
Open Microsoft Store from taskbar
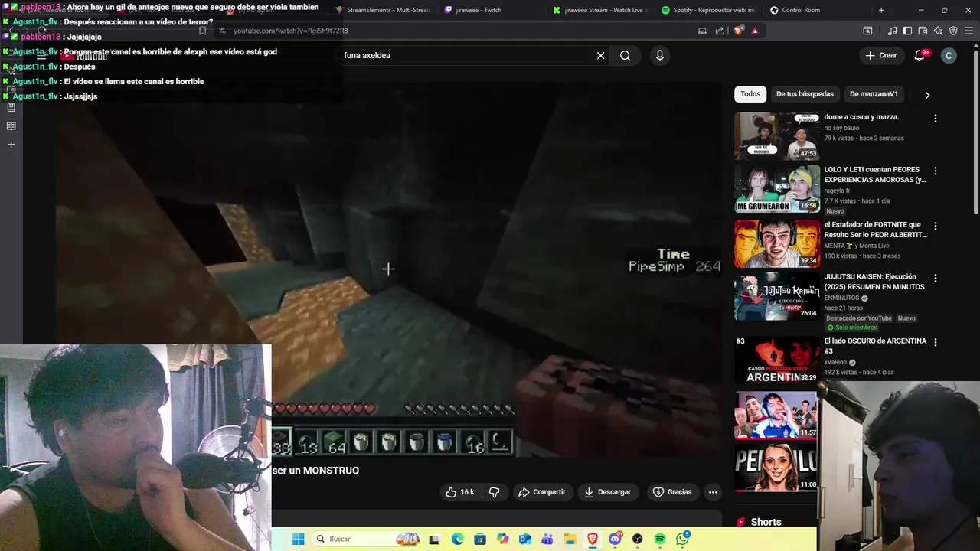480,539
